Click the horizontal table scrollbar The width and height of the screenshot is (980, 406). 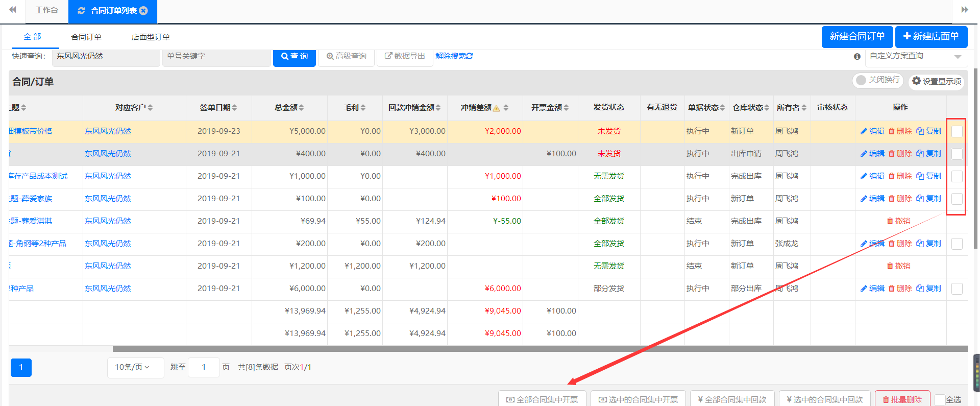[540, 349]
